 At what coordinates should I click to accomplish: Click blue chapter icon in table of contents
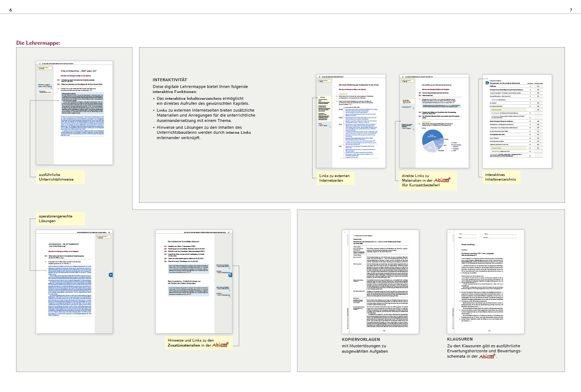(x=487, y=83)
